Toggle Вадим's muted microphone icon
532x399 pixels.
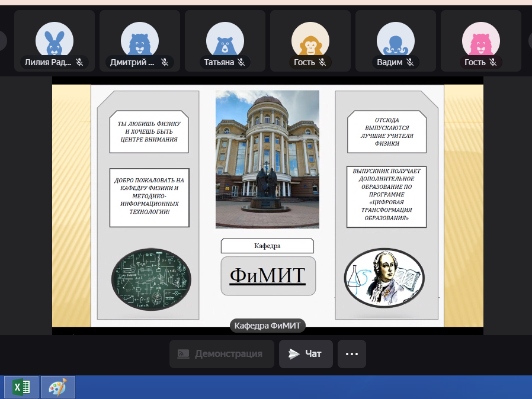(x=410, y=62)
